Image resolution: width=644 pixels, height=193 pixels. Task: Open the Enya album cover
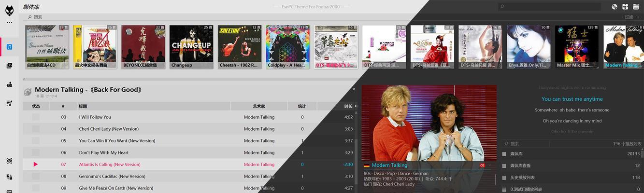(x=529, y=47)
